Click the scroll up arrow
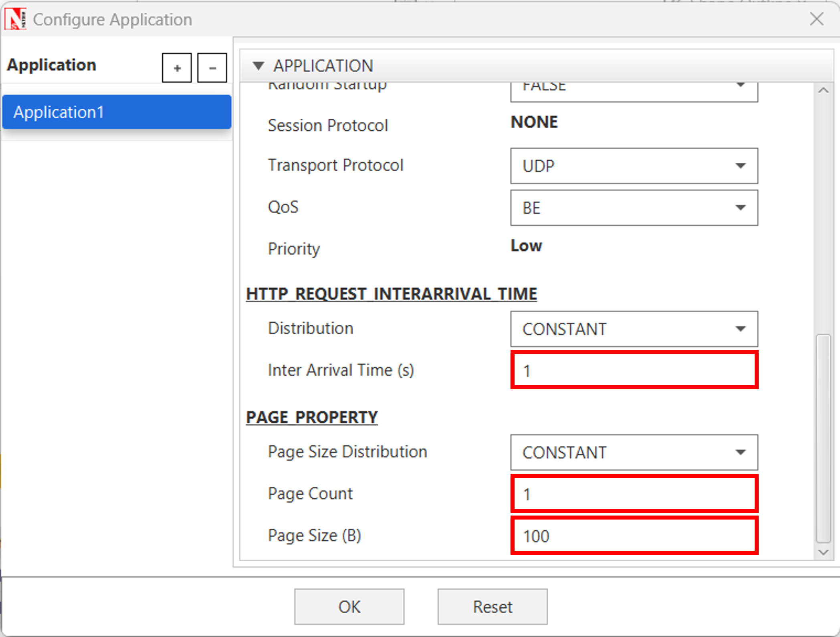The height and width of the screenshot is (637, 840). [823, 91]
